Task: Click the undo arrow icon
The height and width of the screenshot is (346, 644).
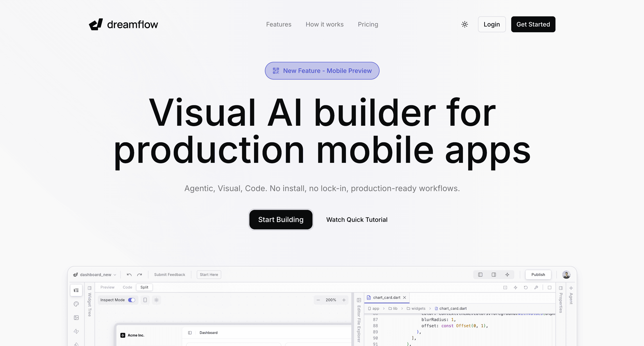Action: pyautogui.click(x=129, y=275)
